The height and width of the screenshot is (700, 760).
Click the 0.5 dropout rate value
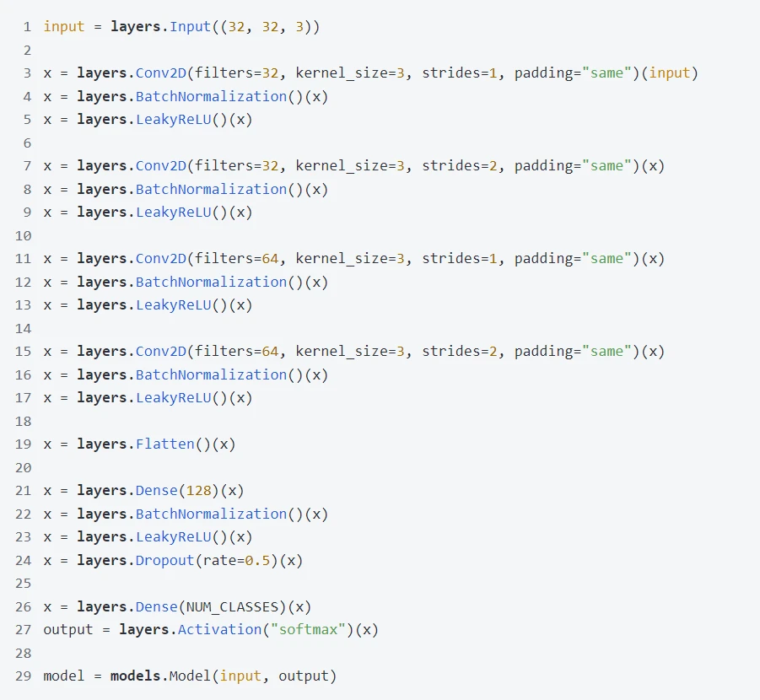[x=257, y=560]
